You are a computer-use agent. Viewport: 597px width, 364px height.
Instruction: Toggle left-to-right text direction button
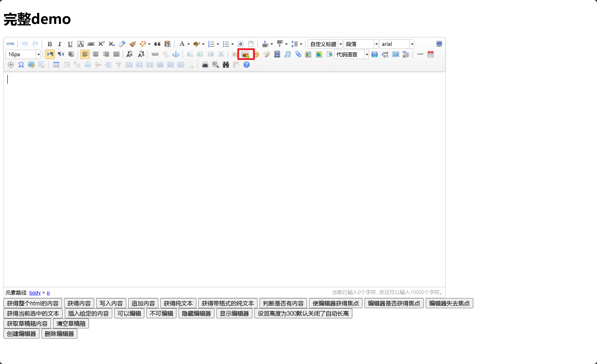pos(50,54)
